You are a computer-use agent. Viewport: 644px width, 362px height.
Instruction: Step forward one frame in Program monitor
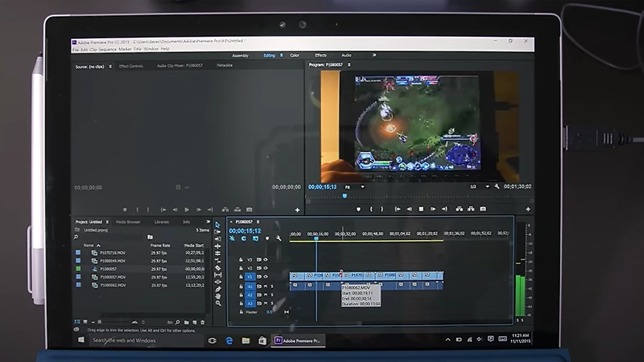coord(433,209)
